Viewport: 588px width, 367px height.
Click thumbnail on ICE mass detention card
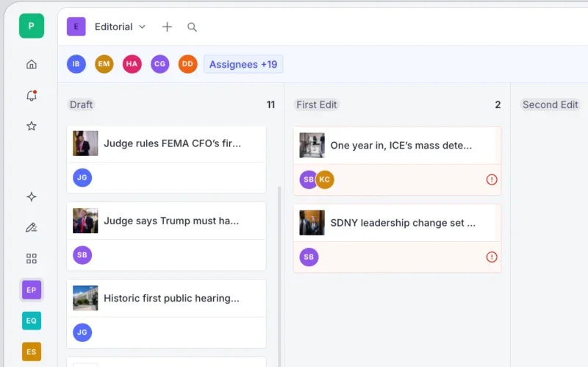[x=312, y=145]
